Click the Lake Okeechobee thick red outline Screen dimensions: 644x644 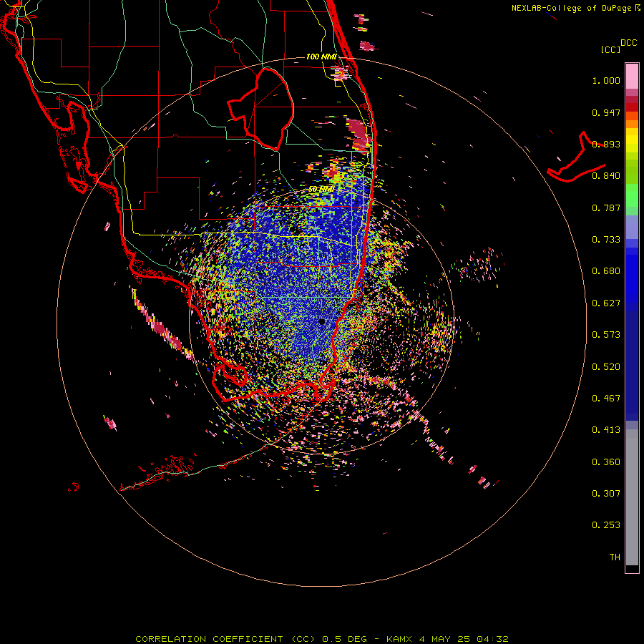(x=260, y=109)
